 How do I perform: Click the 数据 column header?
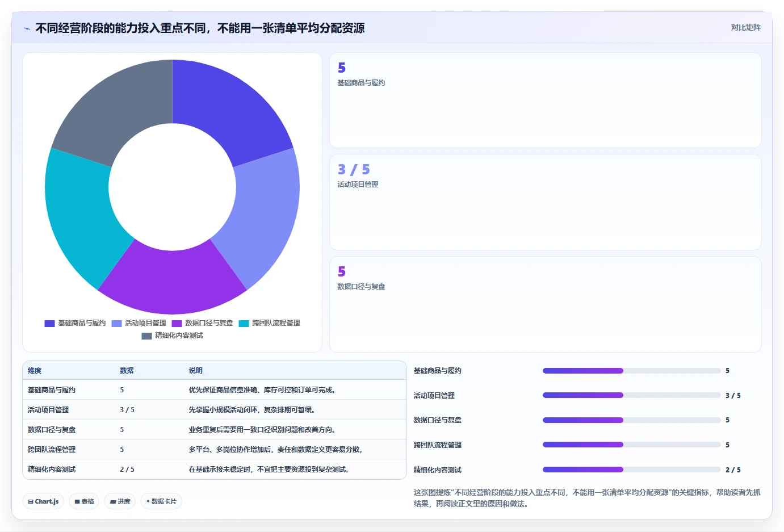[x=127, y=371]
